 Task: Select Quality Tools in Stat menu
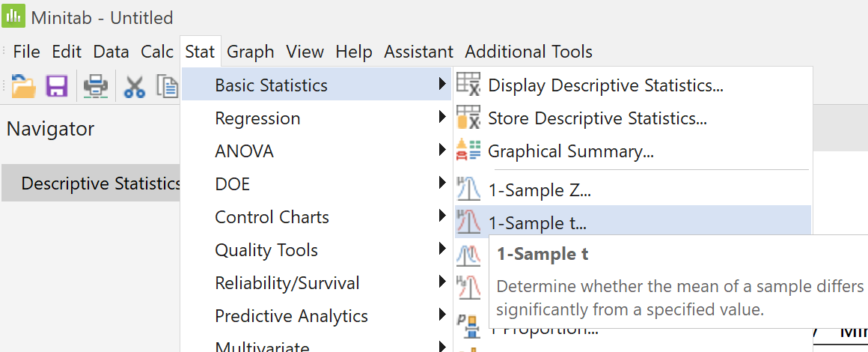(x=317, y=249)
